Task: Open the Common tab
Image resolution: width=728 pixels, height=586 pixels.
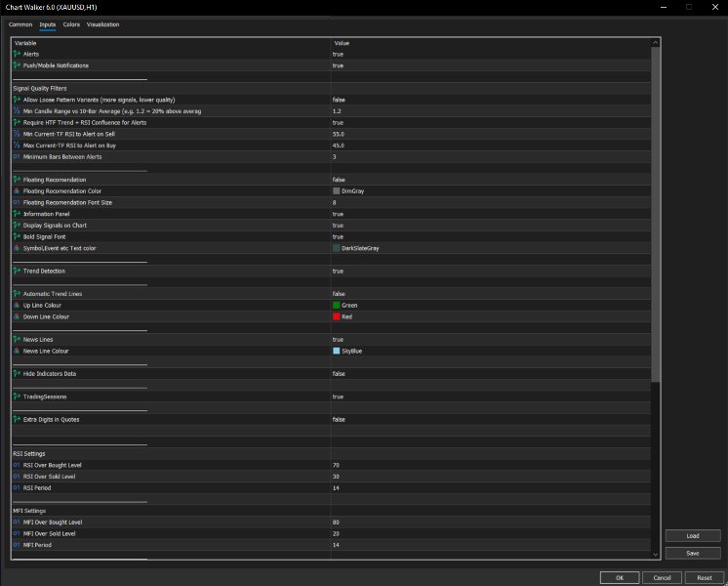Action: coord(20,24)
